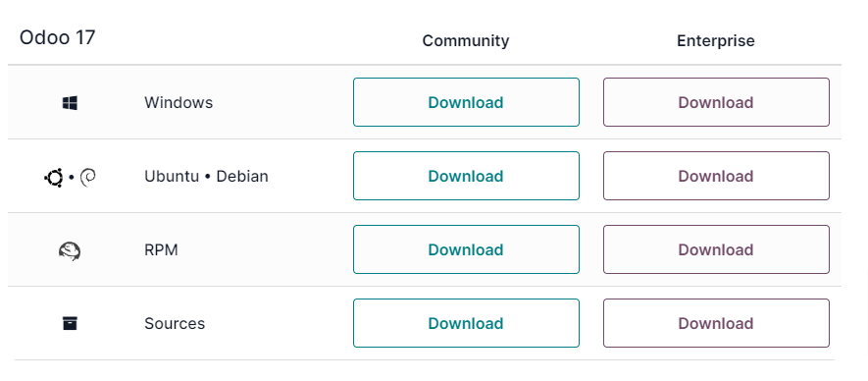Image resolution: width=868 pixels, height=381 pixels.
Task: Click the RPM row label
Action: click(161, 250)
